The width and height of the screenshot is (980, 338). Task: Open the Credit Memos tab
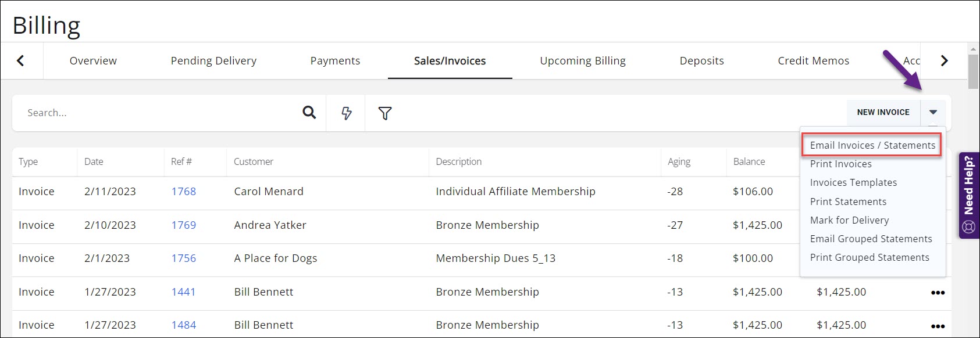coord(813,61)
